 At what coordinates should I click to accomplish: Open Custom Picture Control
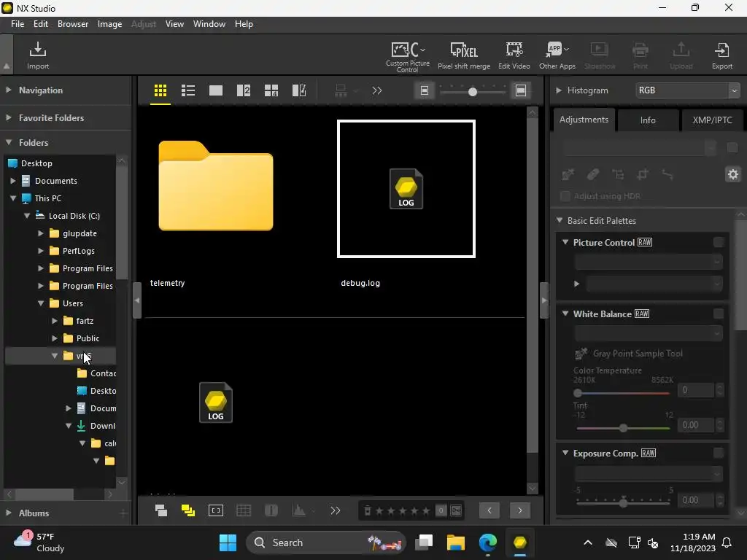(x=408, y=57)
